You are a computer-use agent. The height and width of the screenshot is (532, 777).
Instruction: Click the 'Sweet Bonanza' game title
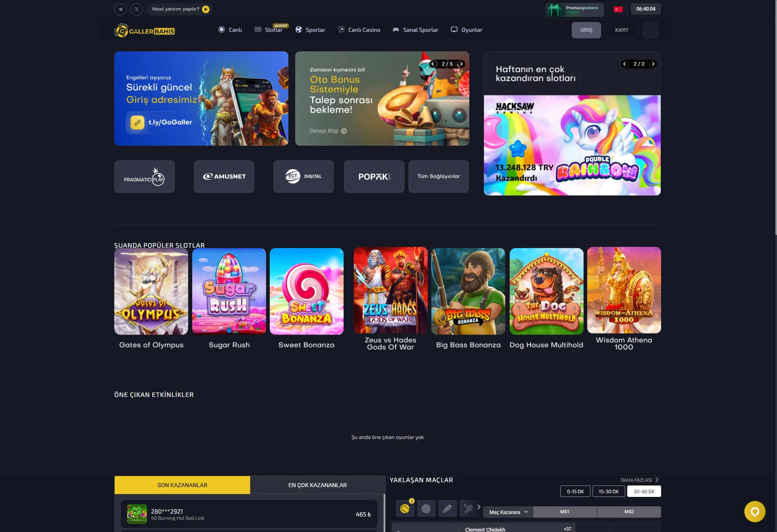click(306, 345)
